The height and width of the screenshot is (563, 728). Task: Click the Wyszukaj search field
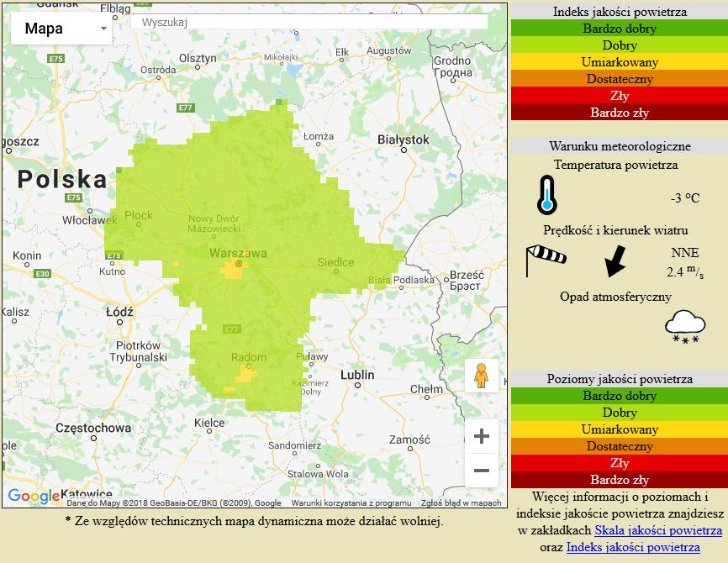pyautogui.click(x=309, y=23)
